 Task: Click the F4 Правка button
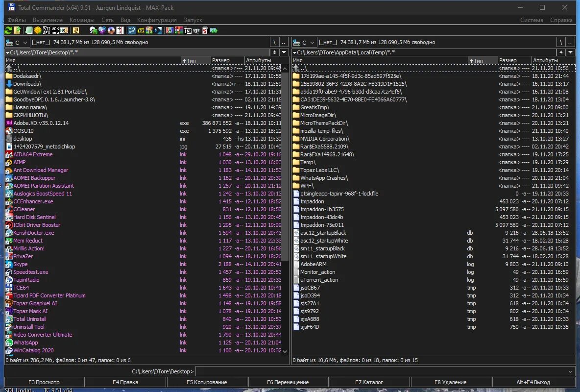(125, 382)
